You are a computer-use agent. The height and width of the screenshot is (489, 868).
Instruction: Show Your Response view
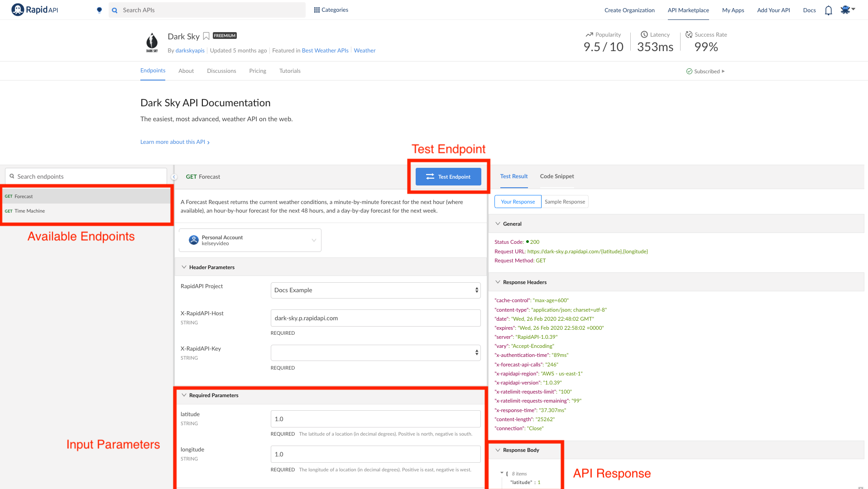518,202
